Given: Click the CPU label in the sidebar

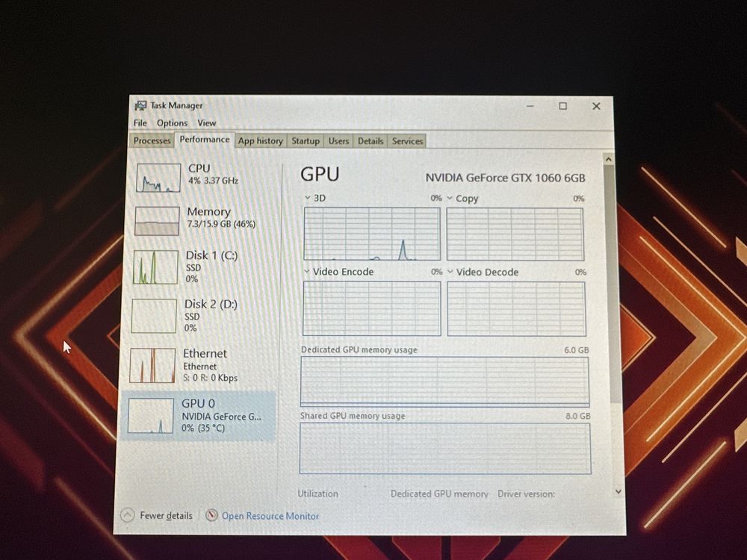Looking at the screenshot, I should point(199,168).
